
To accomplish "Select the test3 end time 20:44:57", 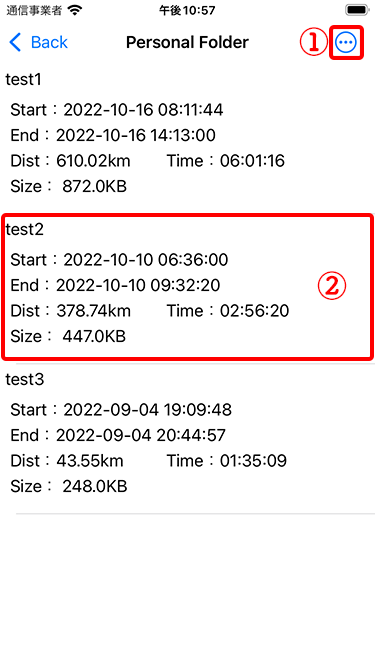I will (191, 436).
